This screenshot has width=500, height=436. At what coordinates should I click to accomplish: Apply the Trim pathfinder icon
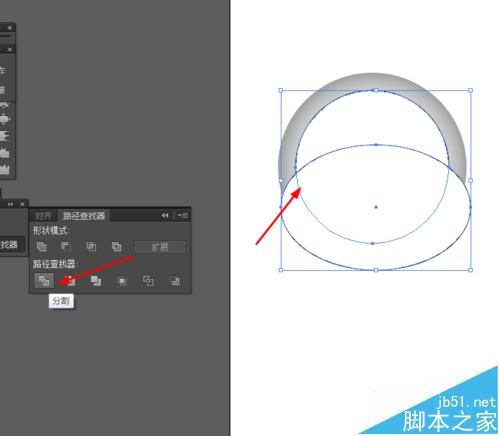tap(70, 281)
